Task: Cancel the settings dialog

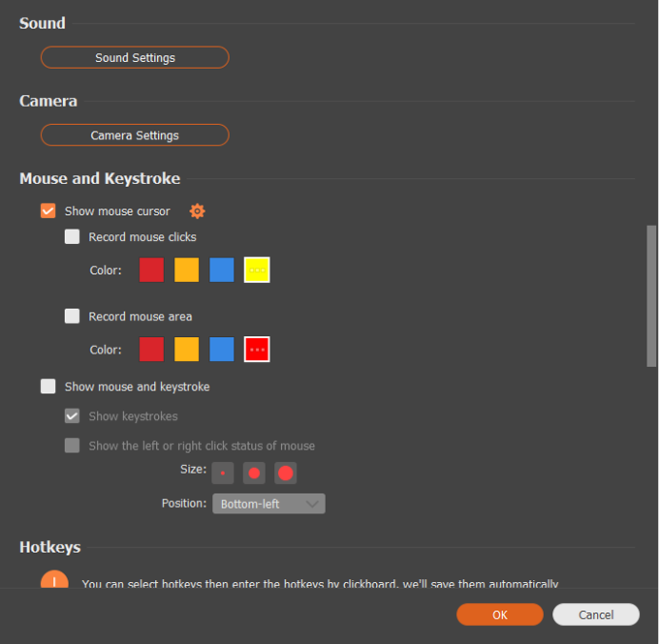Action: [x=596, y=615]
